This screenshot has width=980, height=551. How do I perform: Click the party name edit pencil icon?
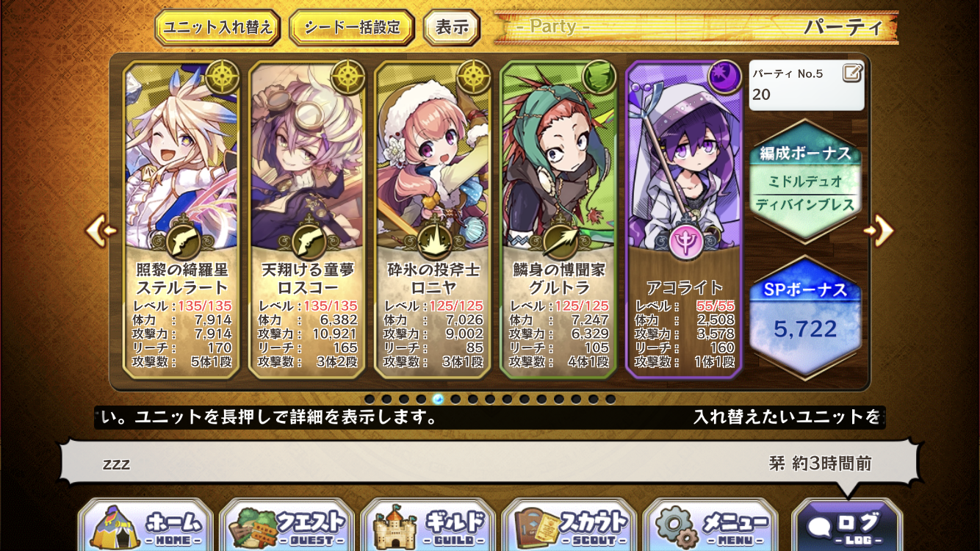coord(852,73)
